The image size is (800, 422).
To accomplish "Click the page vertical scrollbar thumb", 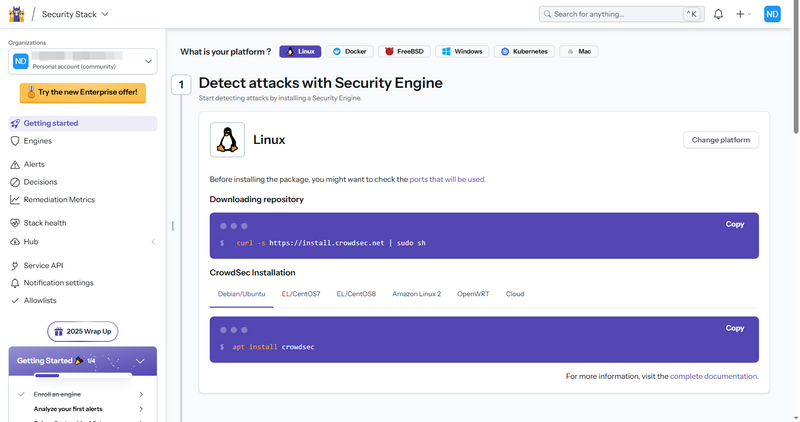I will click(x=796, y=68).
